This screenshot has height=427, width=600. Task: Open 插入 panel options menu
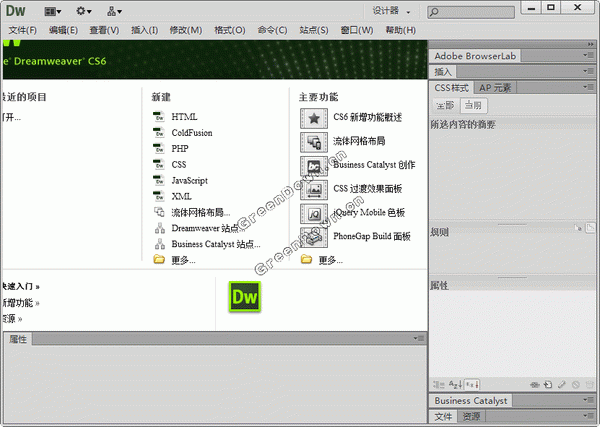588,71
